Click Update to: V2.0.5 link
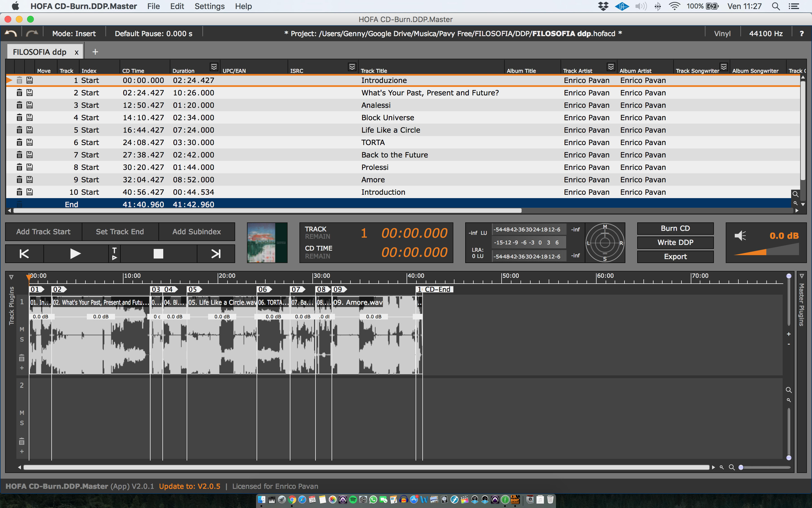 189,486
